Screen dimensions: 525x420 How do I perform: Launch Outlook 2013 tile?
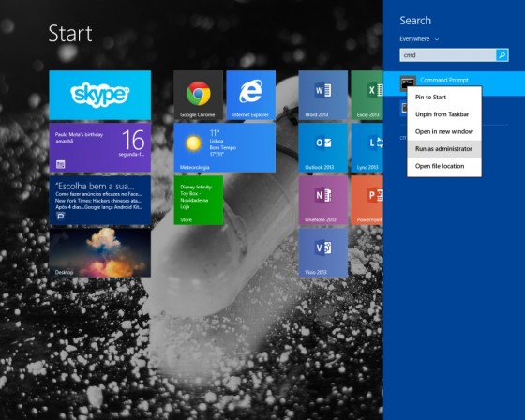pyautogui.click(x=323, y=148)
